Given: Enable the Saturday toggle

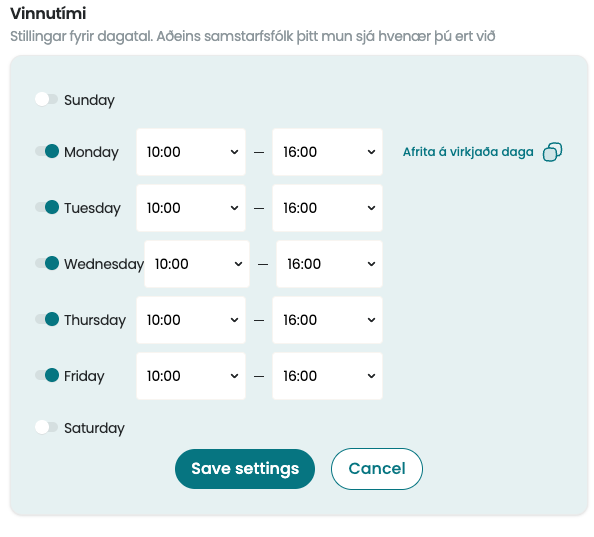Looking at the screenshot, I should (46, 427).
